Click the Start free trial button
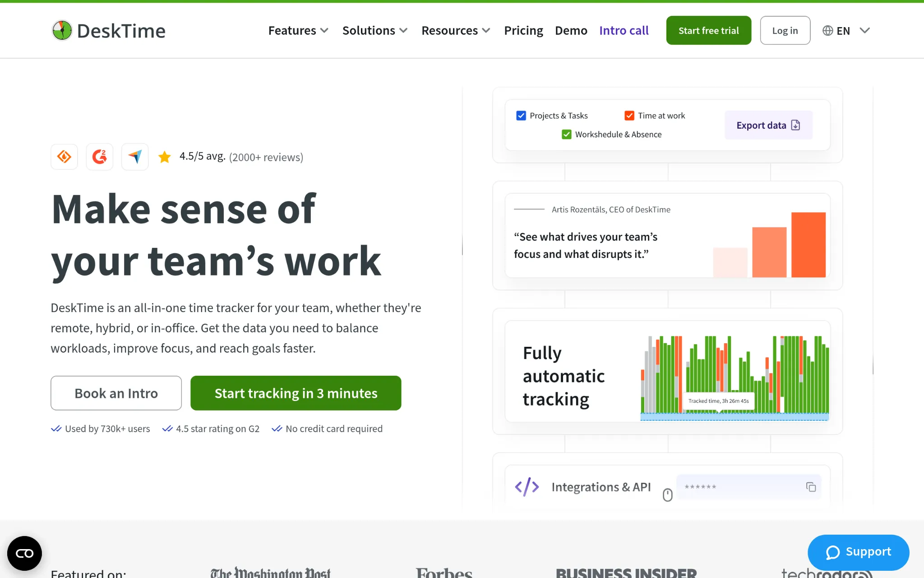Viewport: 924px width, 578px height. click(709, 30)
